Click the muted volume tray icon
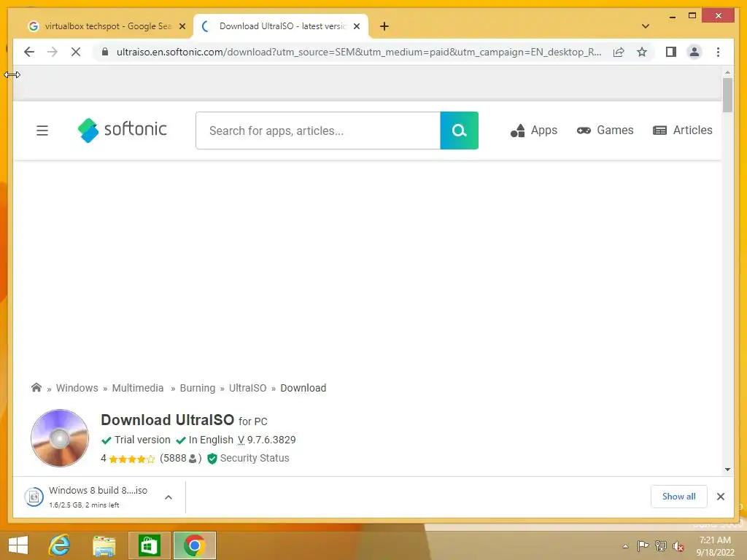The image size is (747, 560). pos(678,546)
